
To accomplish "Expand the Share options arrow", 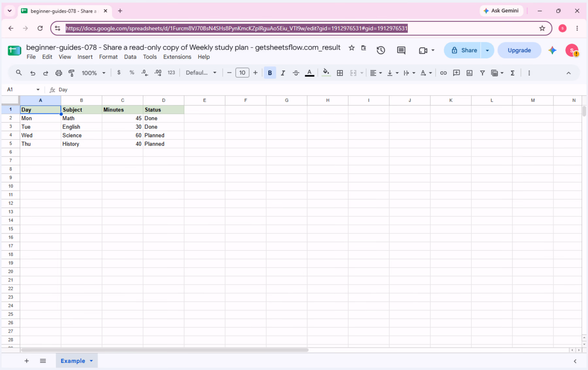I will 487,50.
